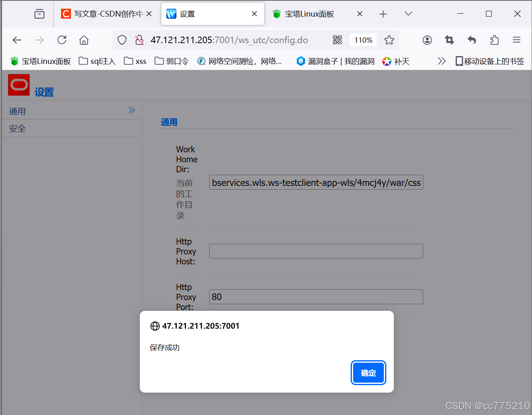The width and height of the screenshot is (532, 415).
Task: Click the QR code icon in the address bar
Action: pyautogui.click(x=337, y=40)
